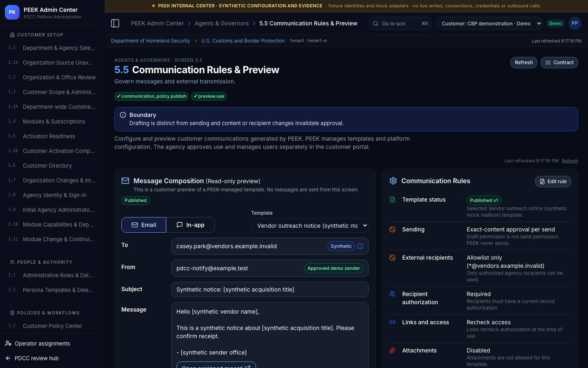The width and height of the screenshot is (588, 368).
Task: Click the info icon beside Synthetic badge
Action: click(360, 246)
